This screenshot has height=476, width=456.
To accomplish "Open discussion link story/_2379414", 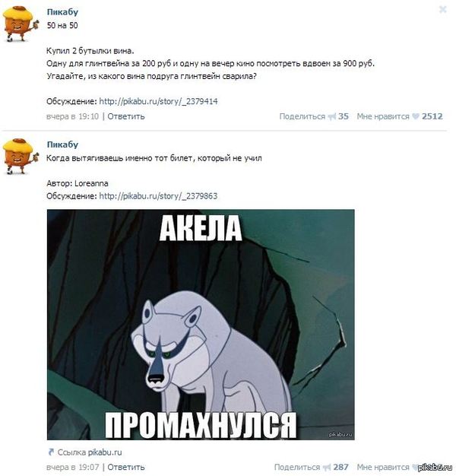I will click(158, 101).
